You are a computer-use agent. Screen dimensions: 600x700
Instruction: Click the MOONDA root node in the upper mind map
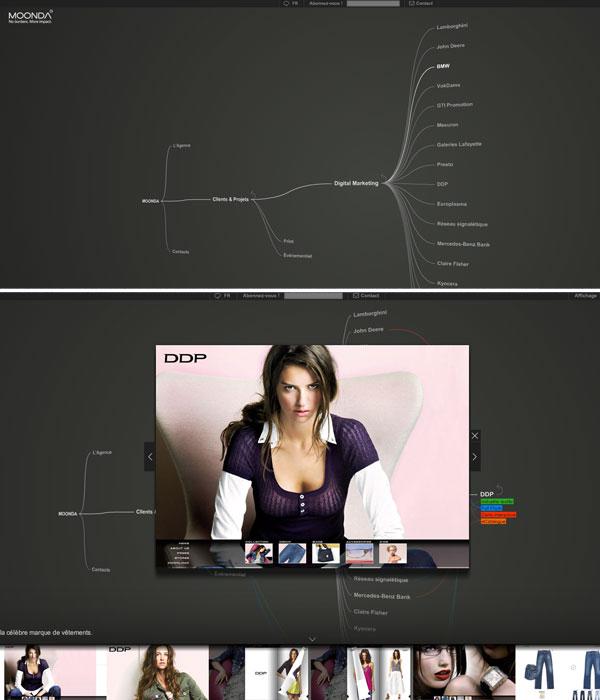[150, 201]
